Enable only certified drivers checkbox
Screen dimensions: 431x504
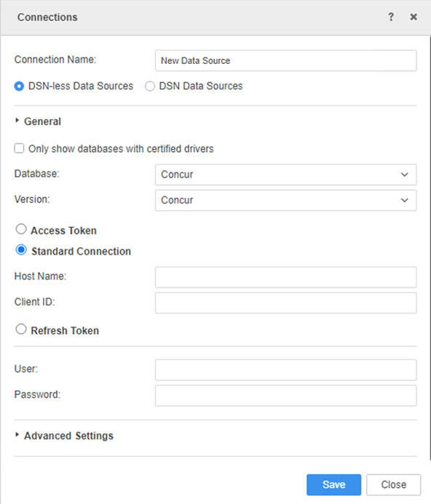(x=19, y=148)
